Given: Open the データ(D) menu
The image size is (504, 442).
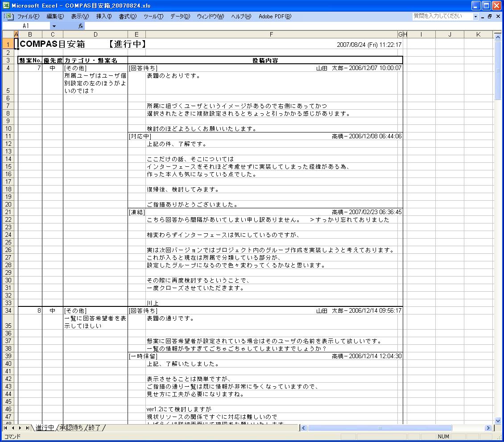Looking at the screenshot, I should tap(180, 17).
